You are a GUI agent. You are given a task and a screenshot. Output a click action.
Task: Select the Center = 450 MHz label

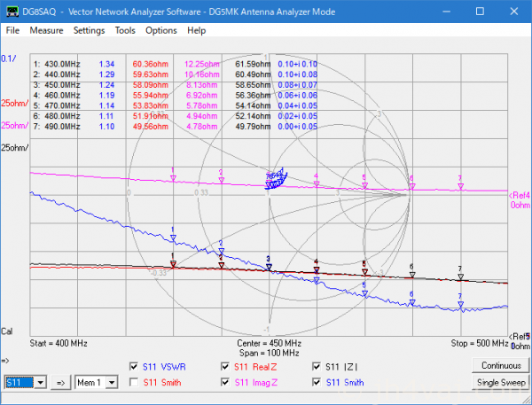[269, 342]
